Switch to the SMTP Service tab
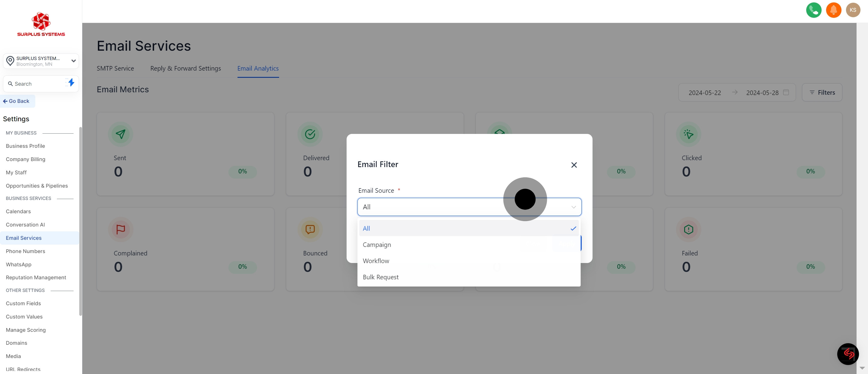Image resolution: width=868 pixels, height=374 pixels. point(115,68)
